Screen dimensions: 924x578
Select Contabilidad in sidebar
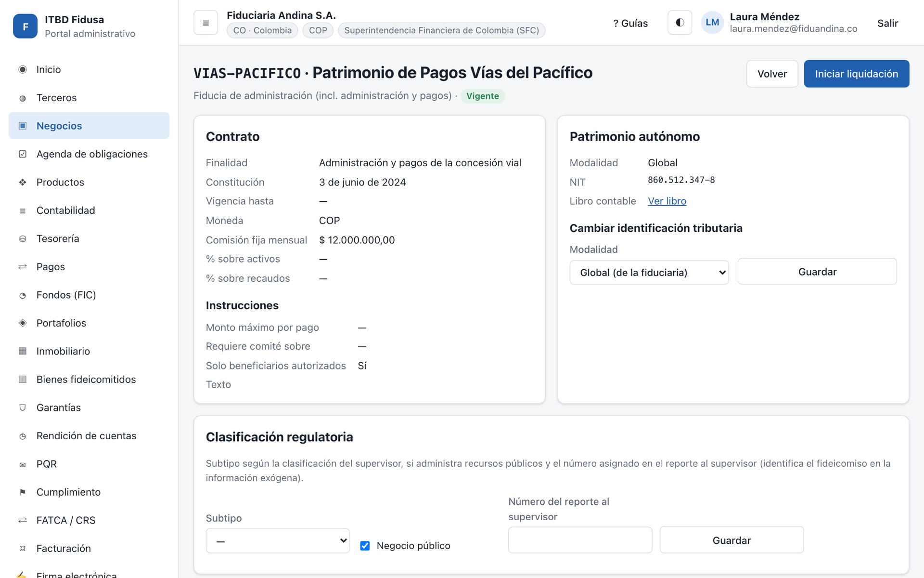click(89, 210)
